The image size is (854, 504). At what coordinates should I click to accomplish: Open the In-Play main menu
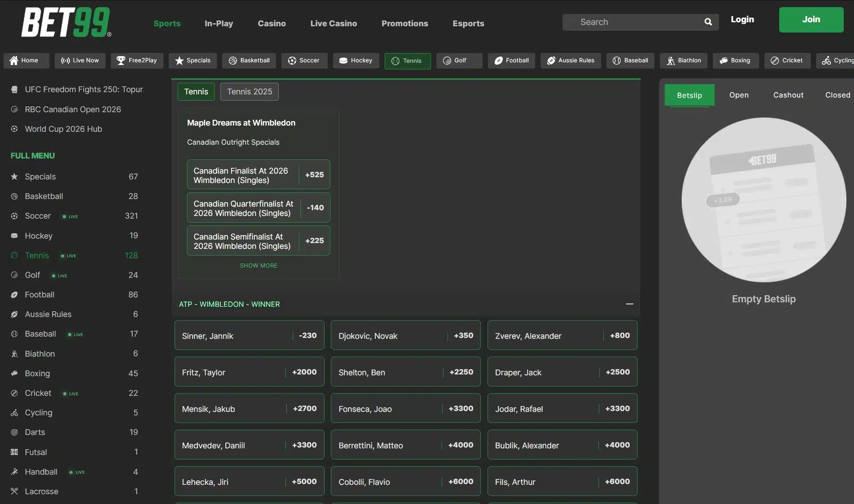click(219, 24)
